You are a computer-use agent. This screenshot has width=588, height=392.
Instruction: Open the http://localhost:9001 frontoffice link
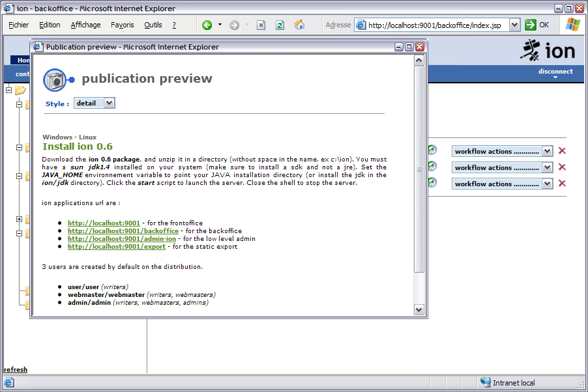click(104, 223)
